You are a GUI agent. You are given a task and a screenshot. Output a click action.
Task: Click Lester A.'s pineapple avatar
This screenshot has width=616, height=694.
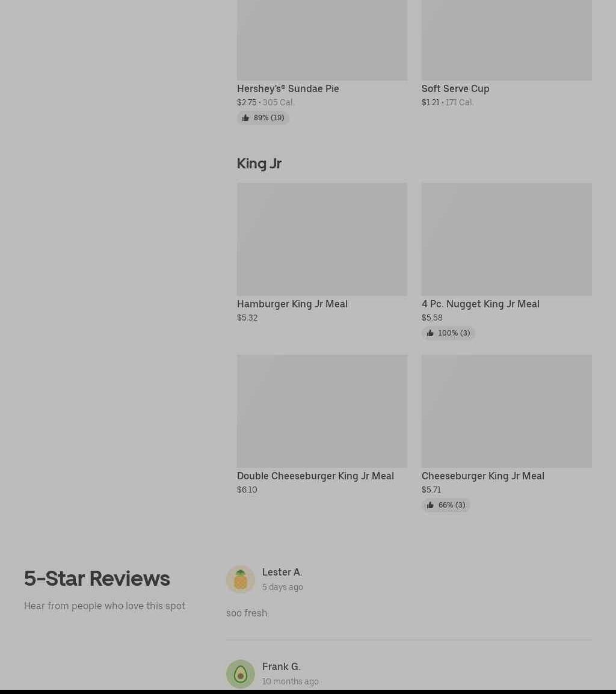point(241,579)
